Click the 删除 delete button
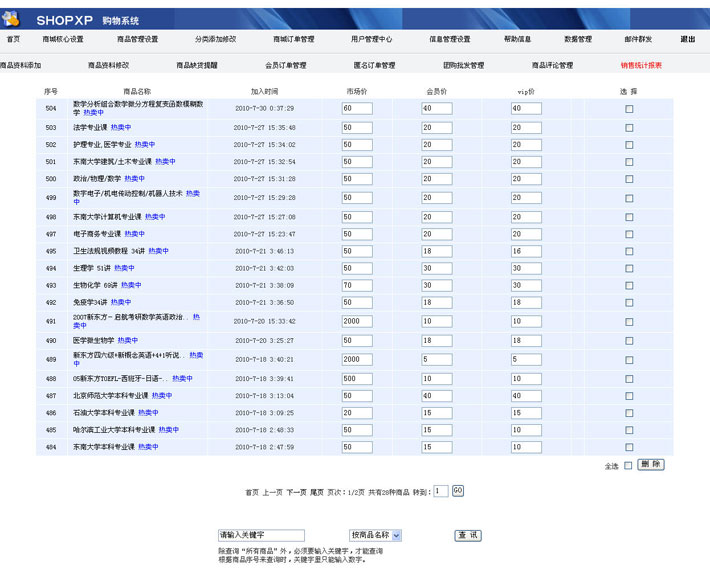This screenshot has width=710, height=578. tap(651, 464)
